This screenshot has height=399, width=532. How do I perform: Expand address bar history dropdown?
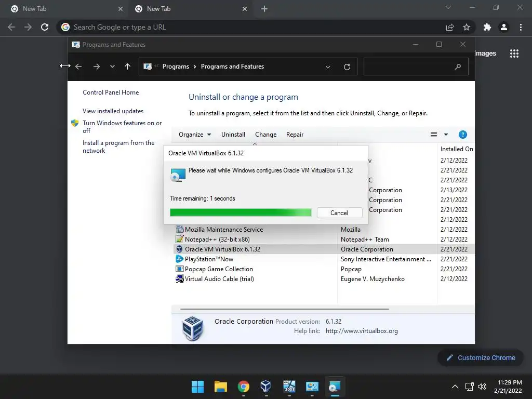[328, 67]
